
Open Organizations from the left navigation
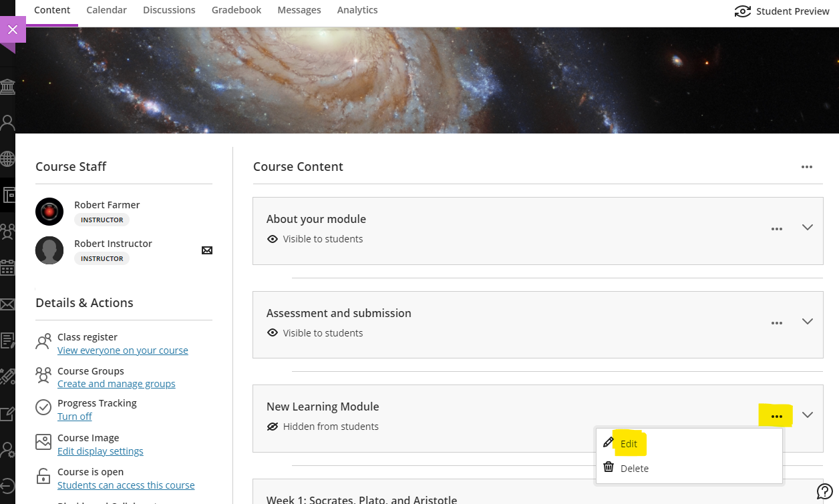pyautogui.click(x=8, y=230)
